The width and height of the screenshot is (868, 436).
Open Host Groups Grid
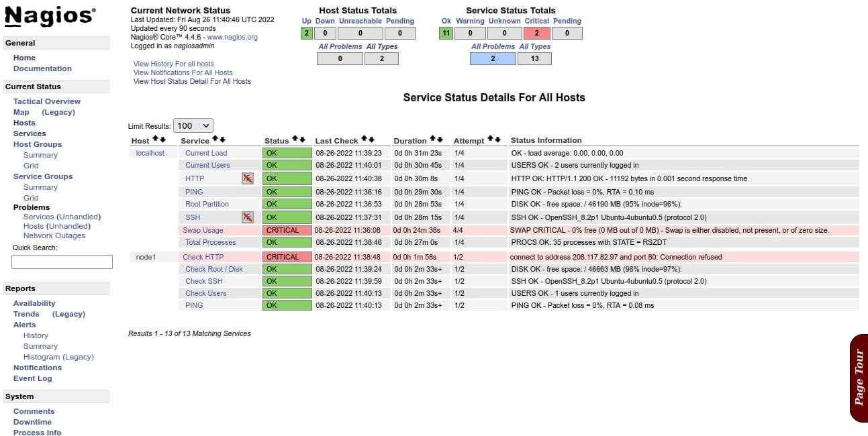point(31,166)
